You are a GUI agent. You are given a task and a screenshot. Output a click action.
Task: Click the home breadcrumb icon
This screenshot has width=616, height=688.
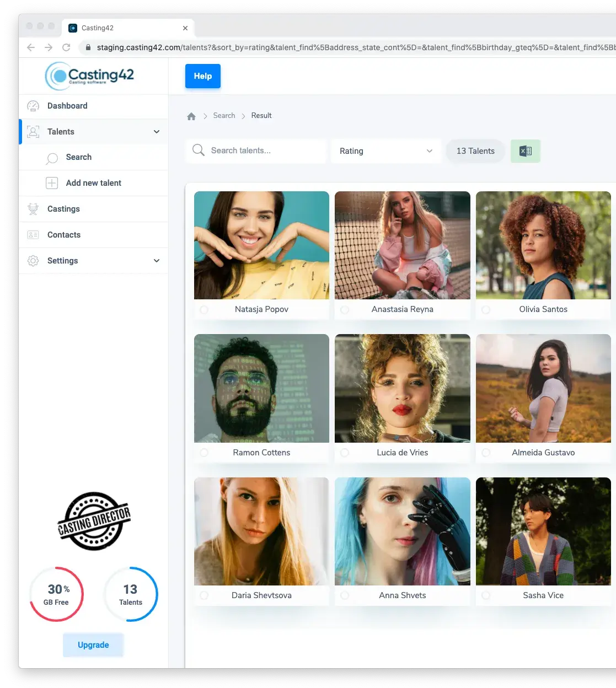(191, 116)
